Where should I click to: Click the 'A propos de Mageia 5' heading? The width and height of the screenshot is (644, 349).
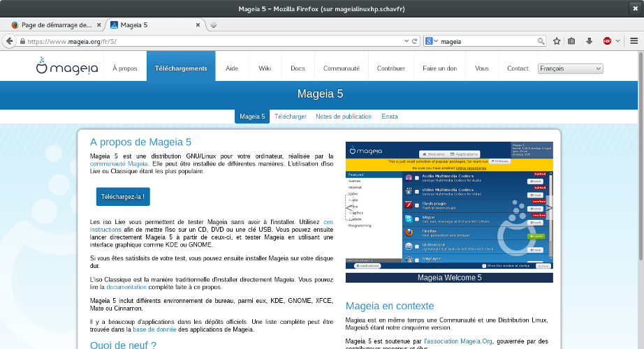coord(140,142)
